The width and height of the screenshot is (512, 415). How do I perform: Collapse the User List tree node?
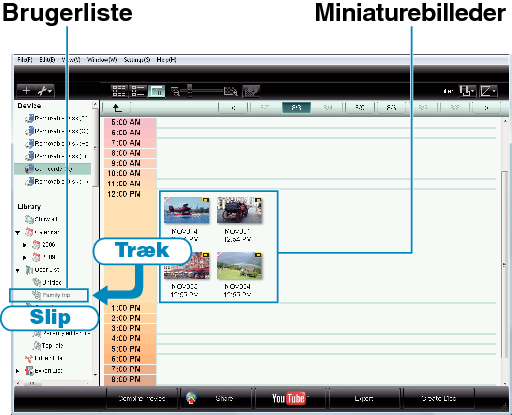click(18, 270)
